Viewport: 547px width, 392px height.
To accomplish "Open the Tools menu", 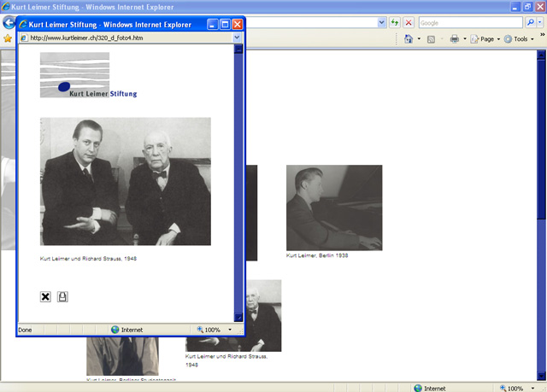I will coord(520,39).
